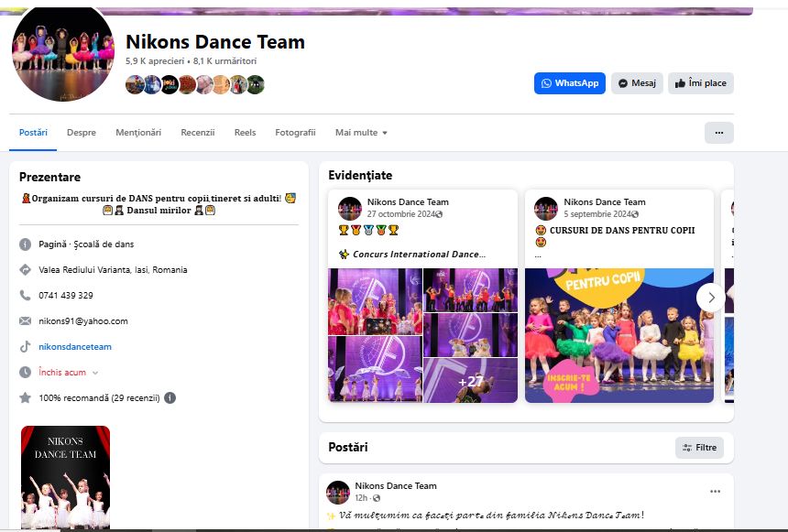Screen dimensions: 788x532
Task: Show next featured post with arrow
Action: (711, 298)
